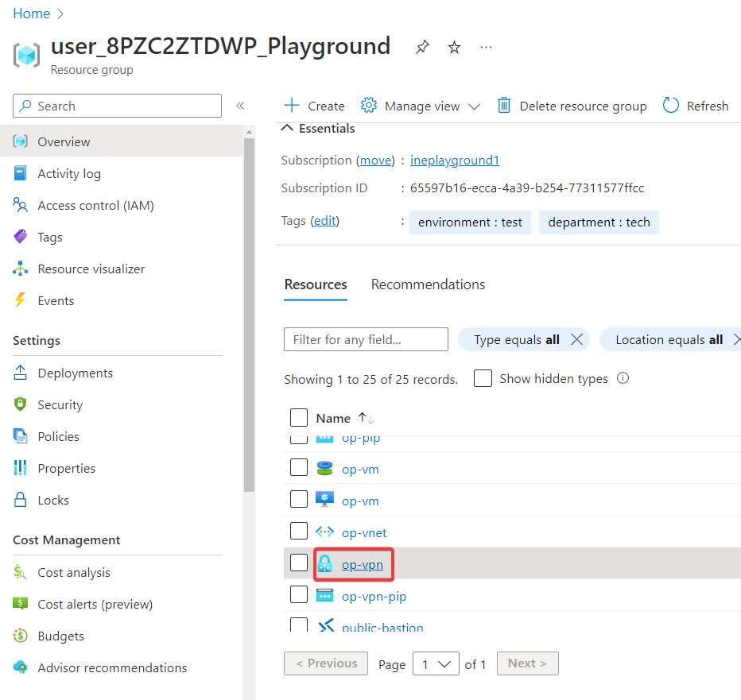Click the op-vpn gateway lock icon

[324, 564]
